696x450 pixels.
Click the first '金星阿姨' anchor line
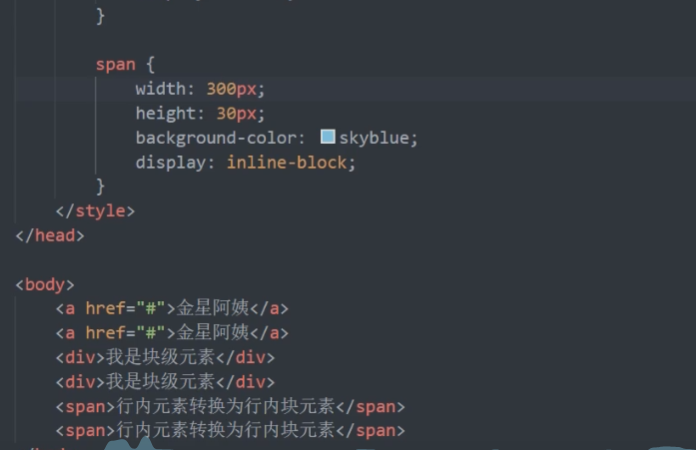point(172,308)
